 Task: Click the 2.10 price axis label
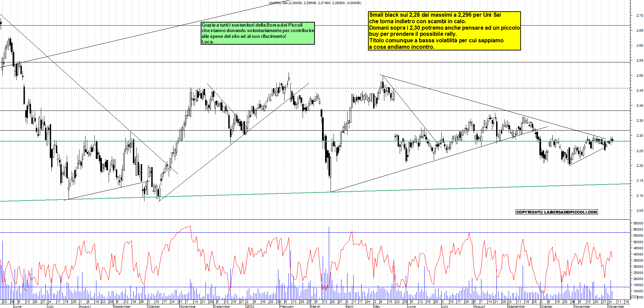coord(640,195)
